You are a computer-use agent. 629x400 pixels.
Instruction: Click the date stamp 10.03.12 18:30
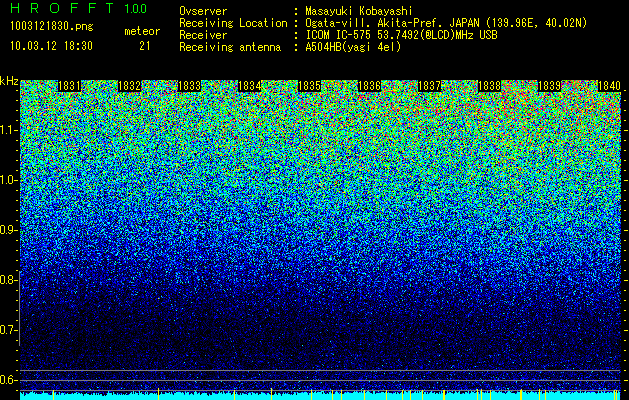point(51,46)
